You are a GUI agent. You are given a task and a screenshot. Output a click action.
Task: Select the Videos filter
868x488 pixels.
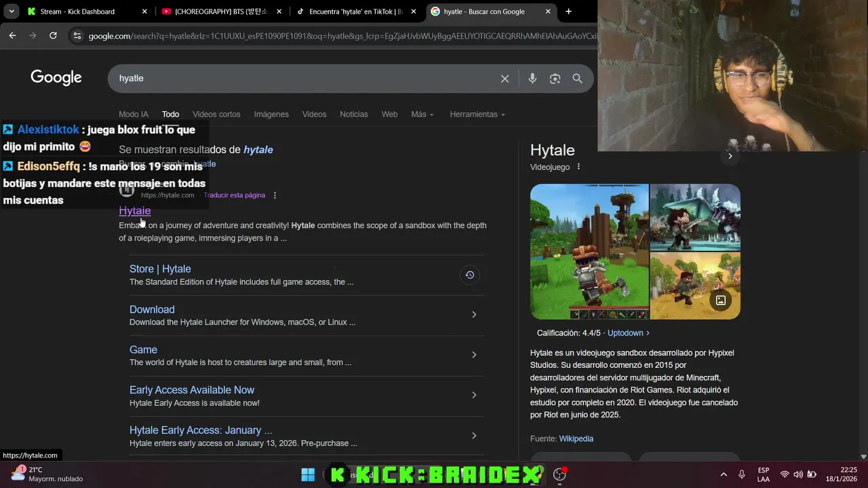pos(314,115)
